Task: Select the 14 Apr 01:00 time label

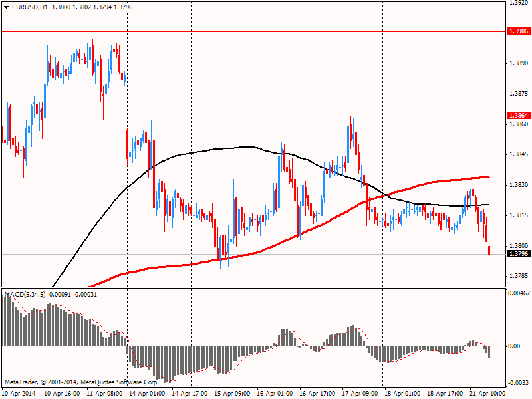Action: pyautogui.click(x=147, y=394)
